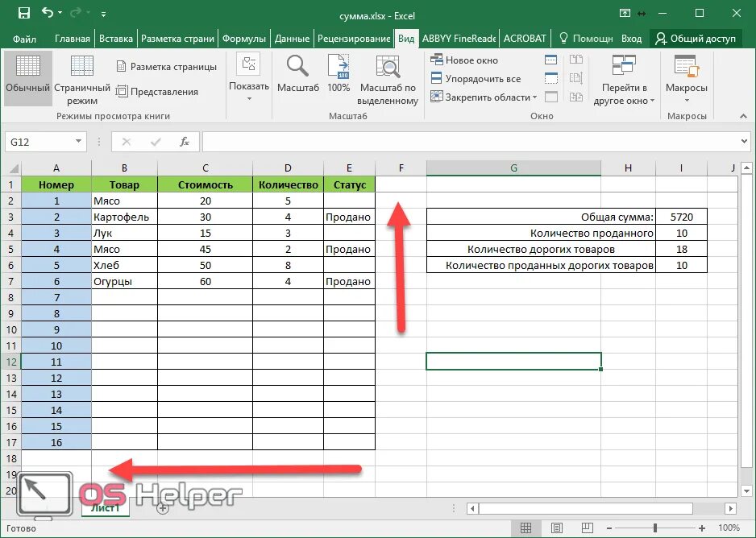Click the Synchronous Scrolling icon

tap(576, 78)
